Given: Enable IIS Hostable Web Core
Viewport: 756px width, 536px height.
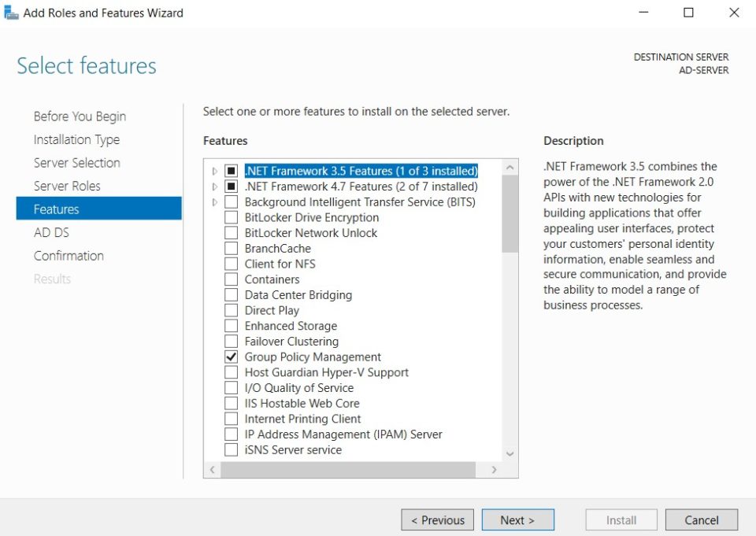Looking at the screenshot, I should pyautogui.click(x=232, y=403).
